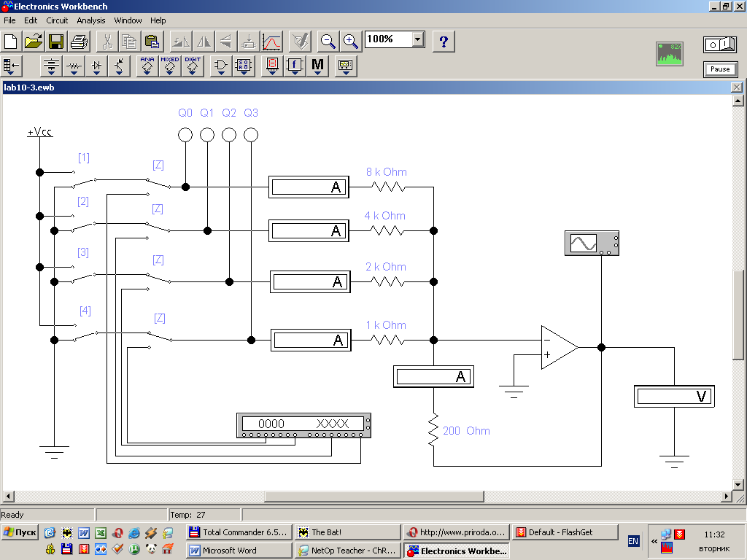
Task: Flip component vertically
Action: tap(226, 42)
